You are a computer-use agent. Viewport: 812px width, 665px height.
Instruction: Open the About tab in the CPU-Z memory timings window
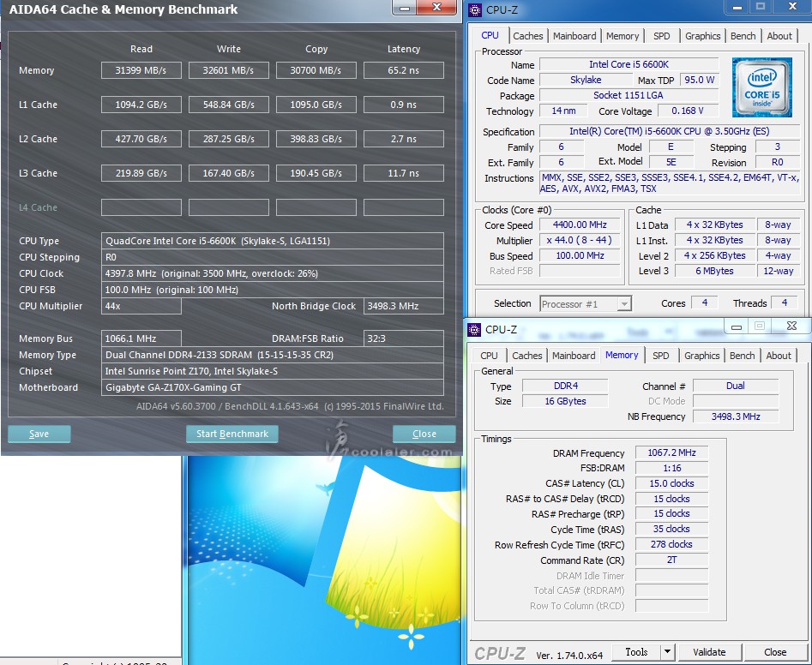point(779,356)
